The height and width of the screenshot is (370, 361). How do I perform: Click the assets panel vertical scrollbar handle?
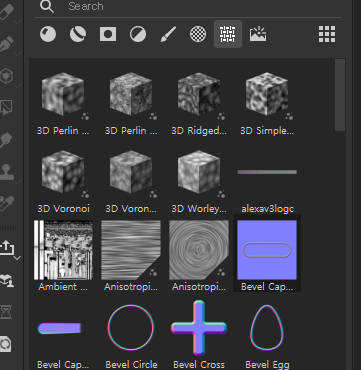(340, 95)
